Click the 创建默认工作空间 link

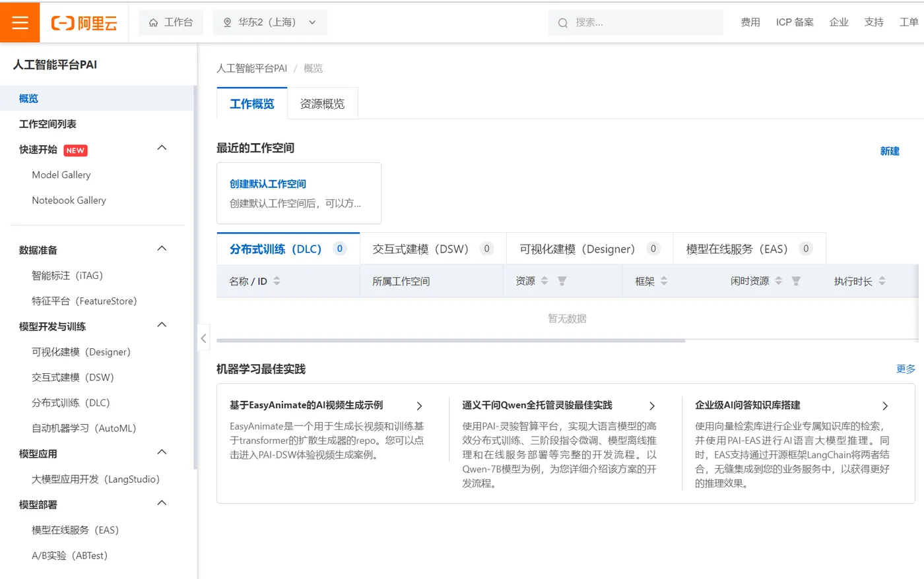click(268, 184)
